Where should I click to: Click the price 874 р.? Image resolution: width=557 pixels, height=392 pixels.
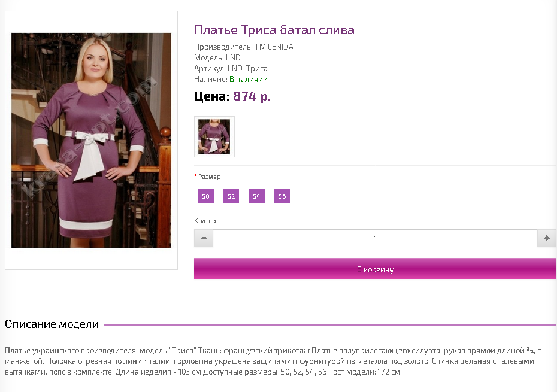coord(252,96)
